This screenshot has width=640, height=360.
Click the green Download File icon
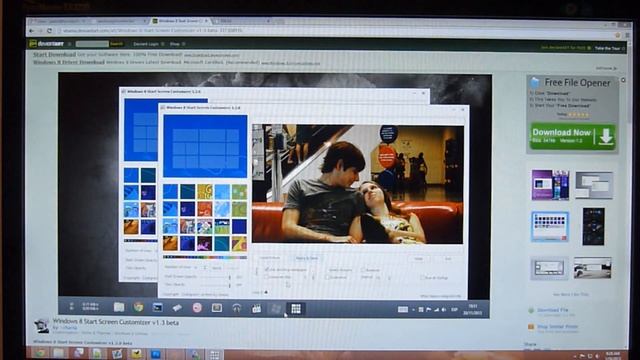(x=531, y=311)
